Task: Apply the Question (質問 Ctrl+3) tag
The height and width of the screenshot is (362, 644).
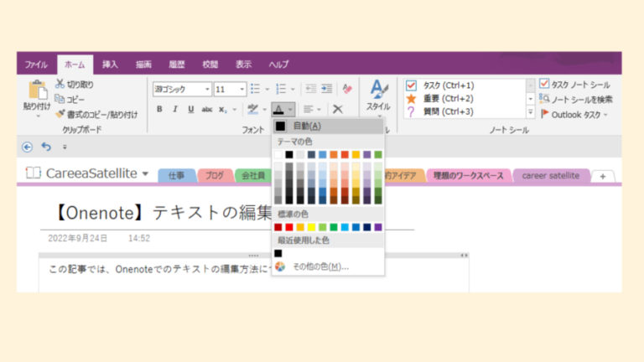Action: tap(411, 111)
